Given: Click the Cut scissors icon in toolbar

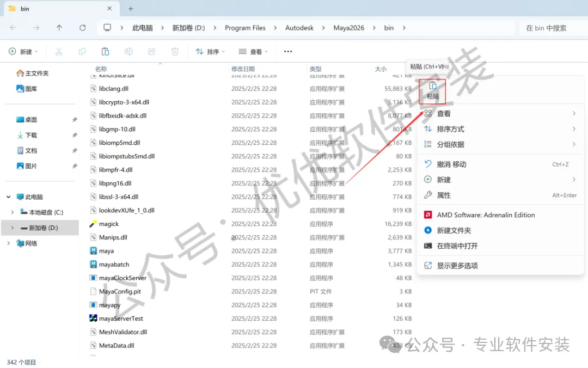Looking at the screenshot, I should tap(59, 51).
